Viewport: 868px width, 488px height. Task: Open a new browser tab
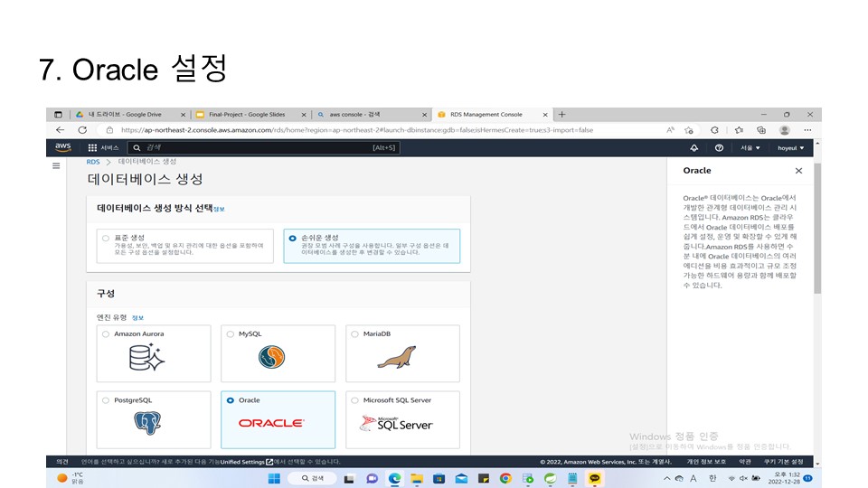tap(561, 115)
